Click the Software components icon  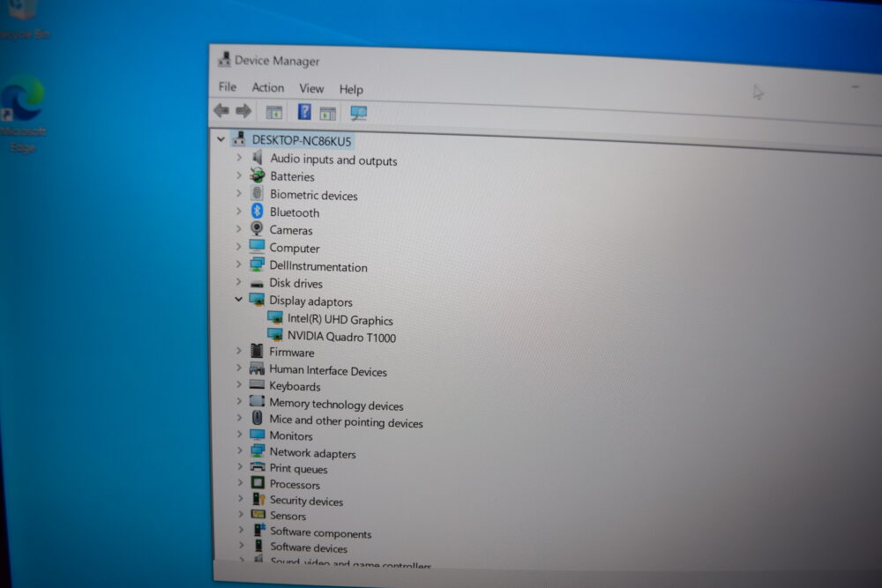259,530
